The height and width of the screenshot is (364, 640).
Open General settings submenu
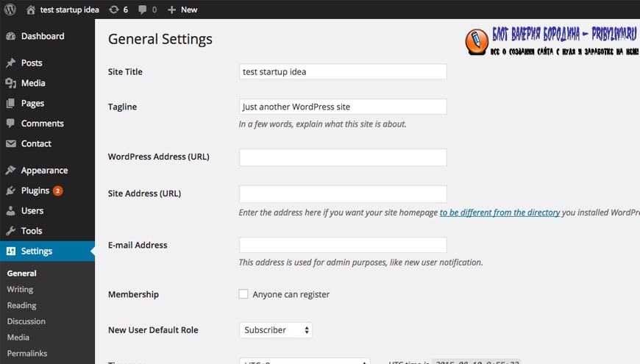point(21,274)
